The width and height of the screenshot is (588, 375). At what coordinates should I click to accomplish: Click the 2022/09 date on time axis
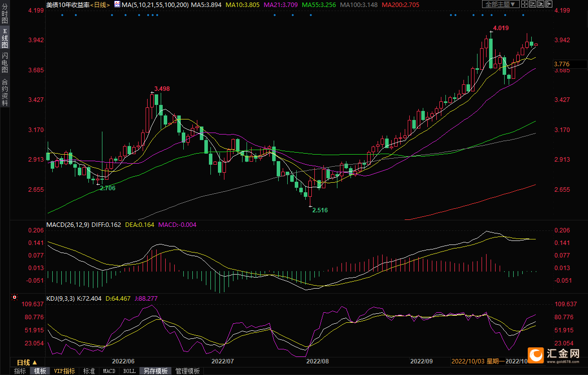coord(421,361)
